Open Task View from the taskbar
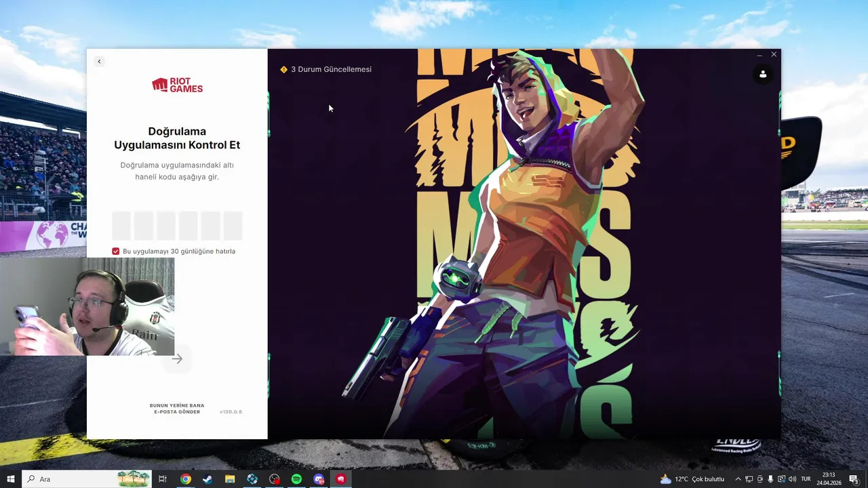868x488 pixels. coord(163,479)
